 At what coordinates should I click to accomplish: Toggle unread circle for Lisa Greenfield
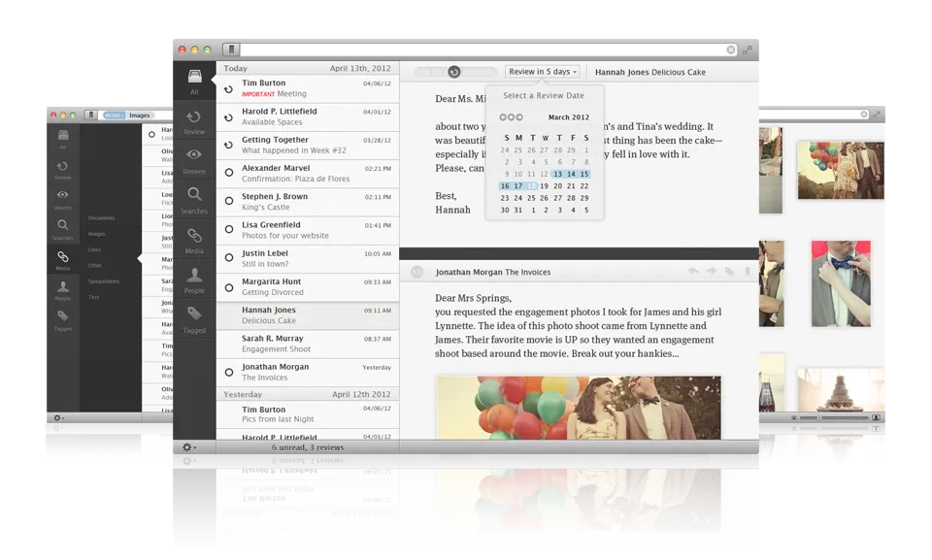point(229,229)
